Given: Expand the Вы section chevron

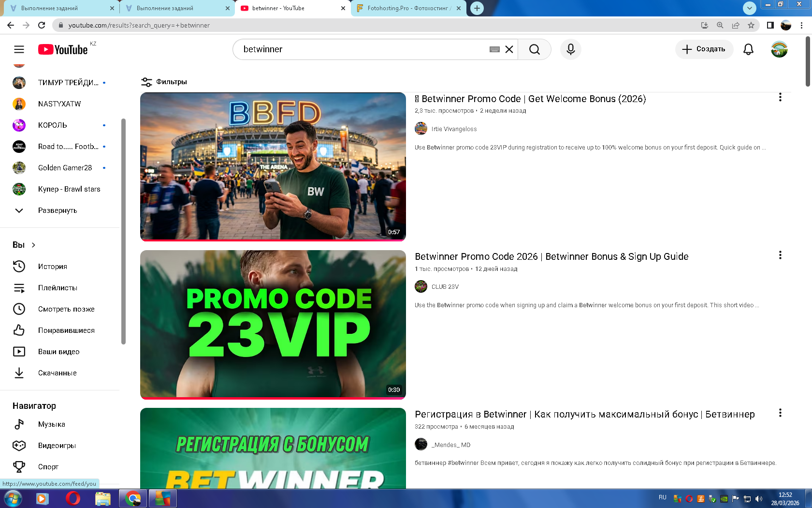Looking at the screenshot, I should pyautogui.click(x=33, y=245).
